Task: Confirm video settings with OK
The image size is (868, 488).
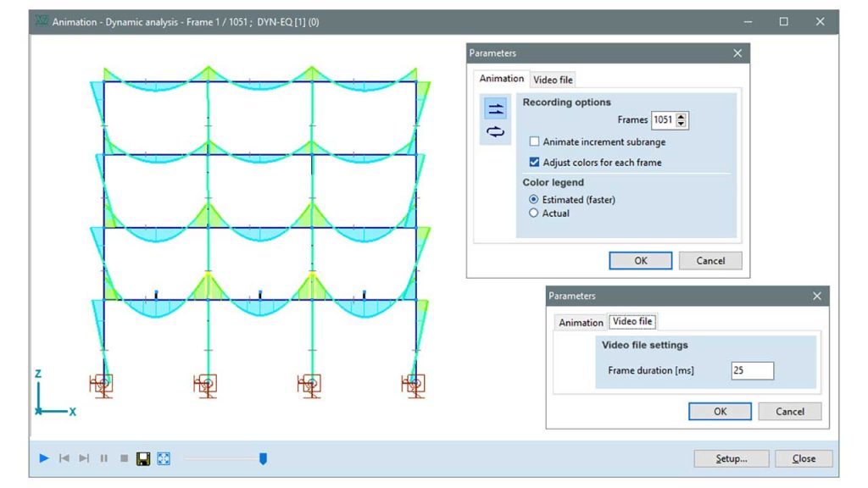Action: pos(720,411)
